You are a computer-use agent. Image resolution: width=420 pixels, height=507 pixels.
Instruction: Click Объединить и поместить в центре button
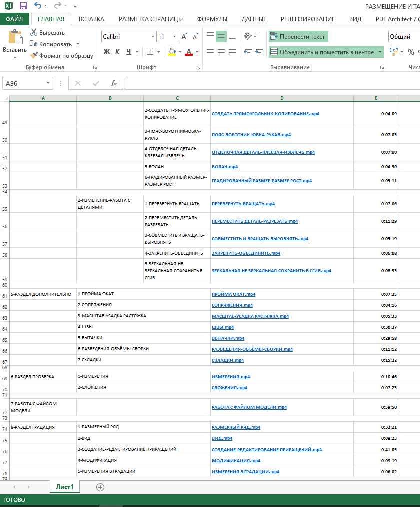click(322, 52)
